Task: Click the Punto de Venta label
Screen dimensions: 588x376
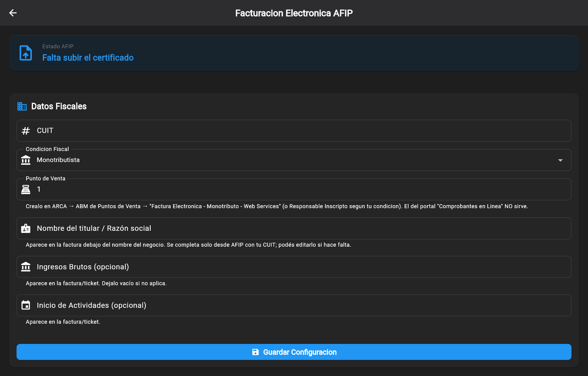Action: coord(45,179)
